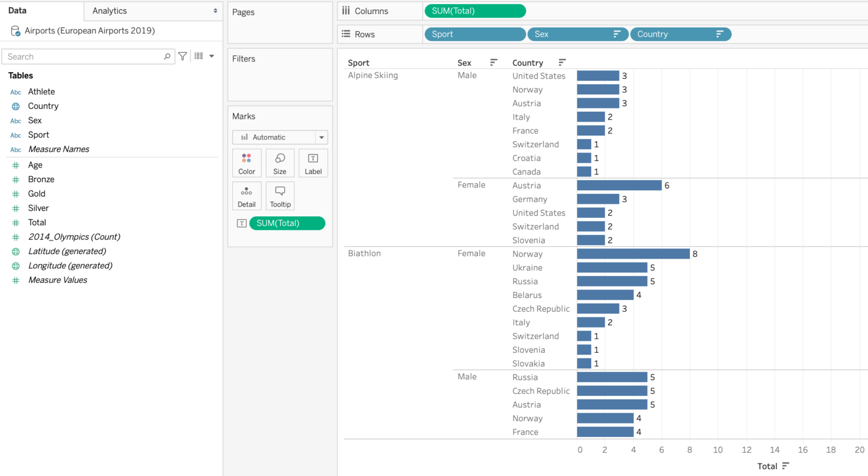
Task: Select the Data tab in the left pane
Action: tap(17, 10)
